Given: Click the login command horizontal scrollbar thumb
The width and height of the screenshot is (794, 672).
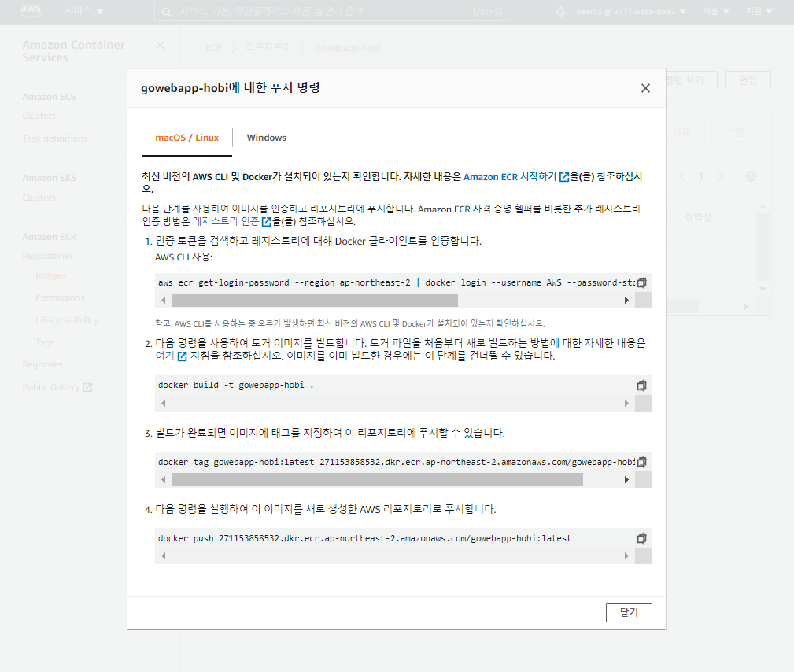Looking at the screenshot, I should (x=315, y=301).
